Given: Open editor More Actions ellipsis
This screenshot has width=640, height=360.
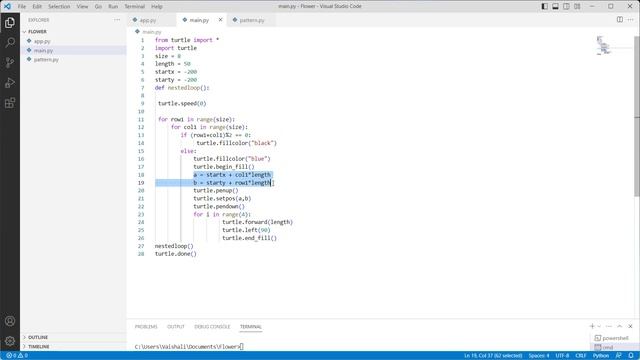Looking at the screenshot, I should point(631,20).
